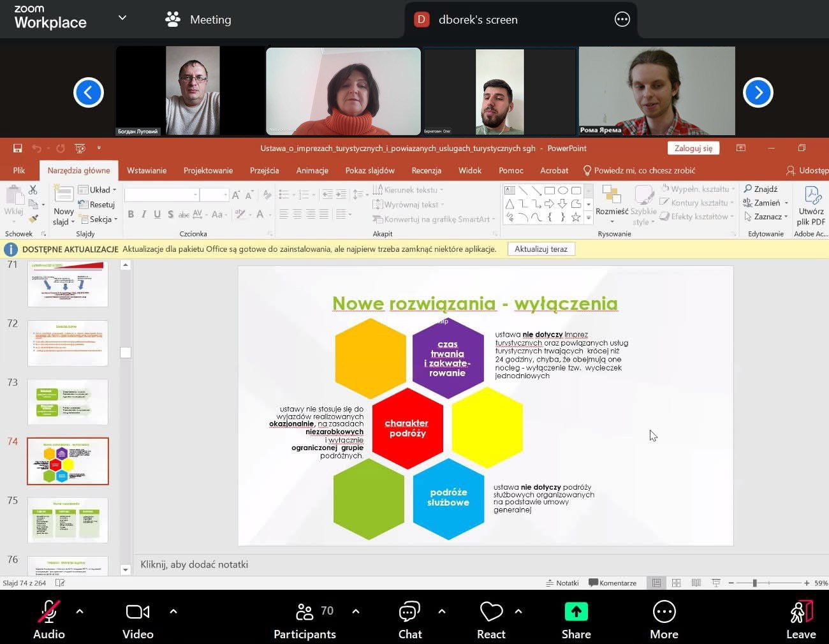
Task: Expand audio options arrow next to Audio
Action: (x=80, y=611)
